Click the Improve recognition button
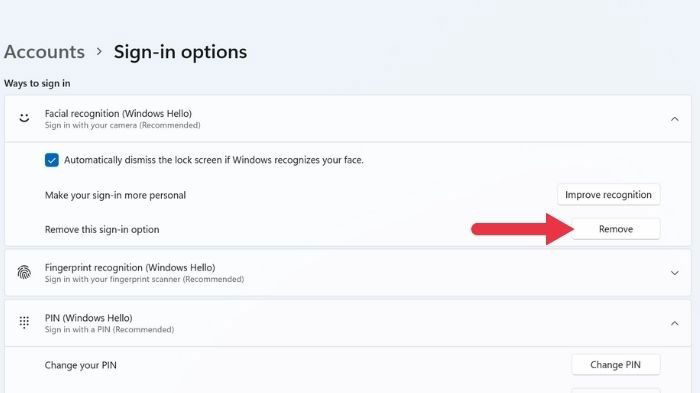Screen dimensions: 700x393 [608, 195]
